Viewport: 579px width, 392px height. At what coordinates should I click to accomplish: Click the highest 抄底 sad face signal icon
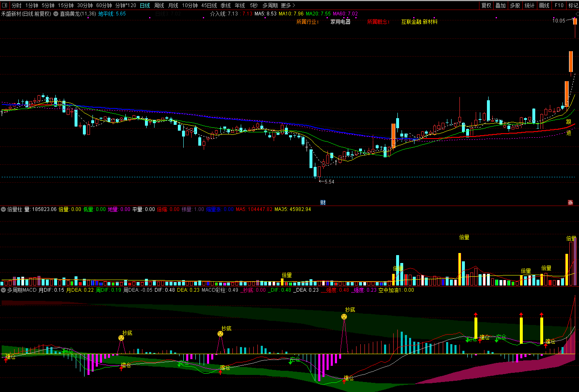(344, 317)
